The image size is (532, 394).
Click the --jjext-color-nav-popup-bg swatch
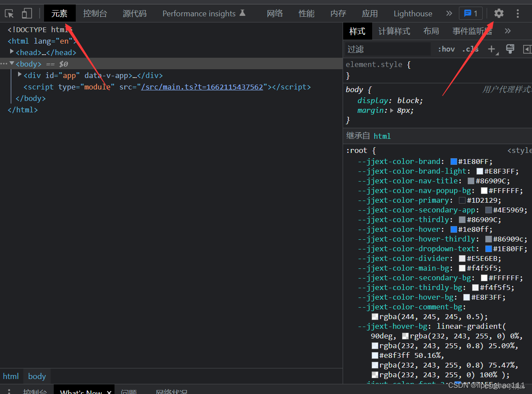[484, 190]
